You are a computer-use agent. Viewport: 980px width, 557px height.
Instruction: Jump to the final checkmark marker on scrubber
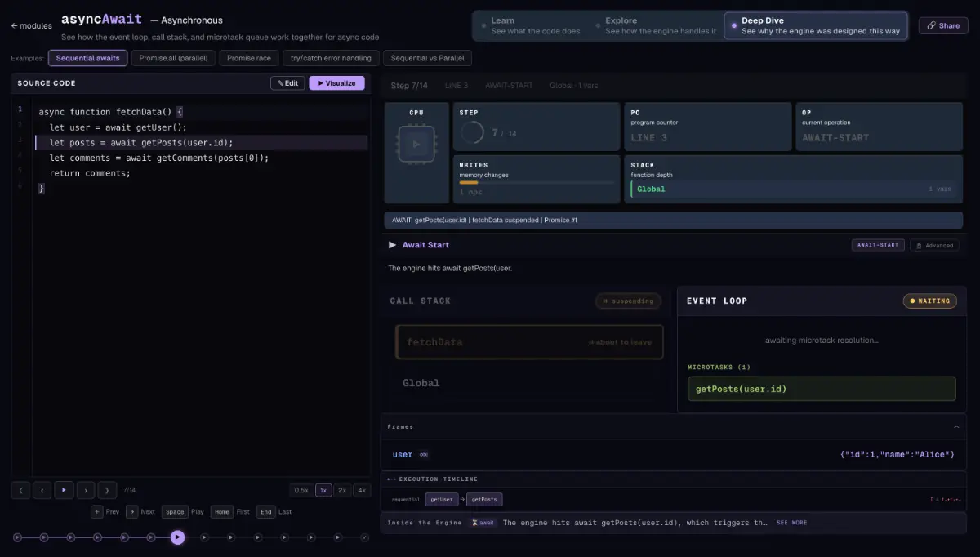[365, 537]
